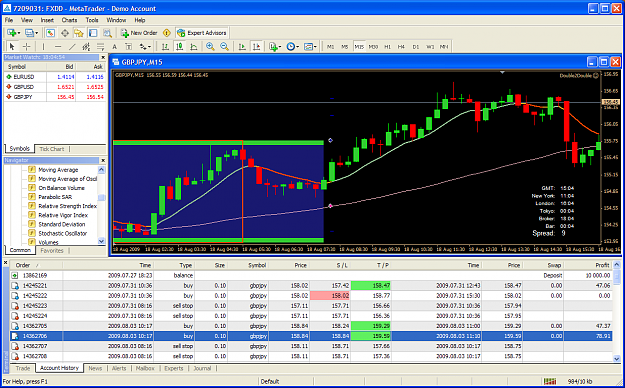Screen dimensions: 625x388
Task: Switch to the Tick Chart tab
Action: pos(51,149)
